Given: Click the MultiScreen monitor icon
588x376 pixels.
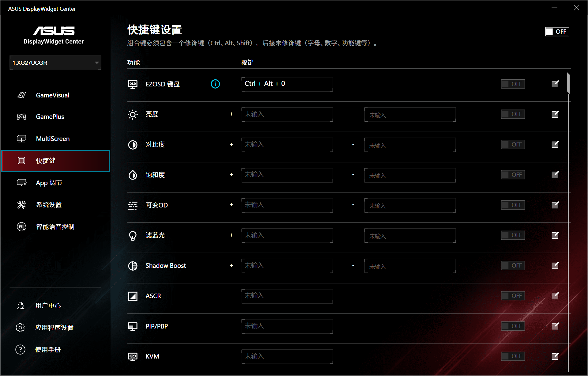Looking at the screenshot, I should (21, 139).
